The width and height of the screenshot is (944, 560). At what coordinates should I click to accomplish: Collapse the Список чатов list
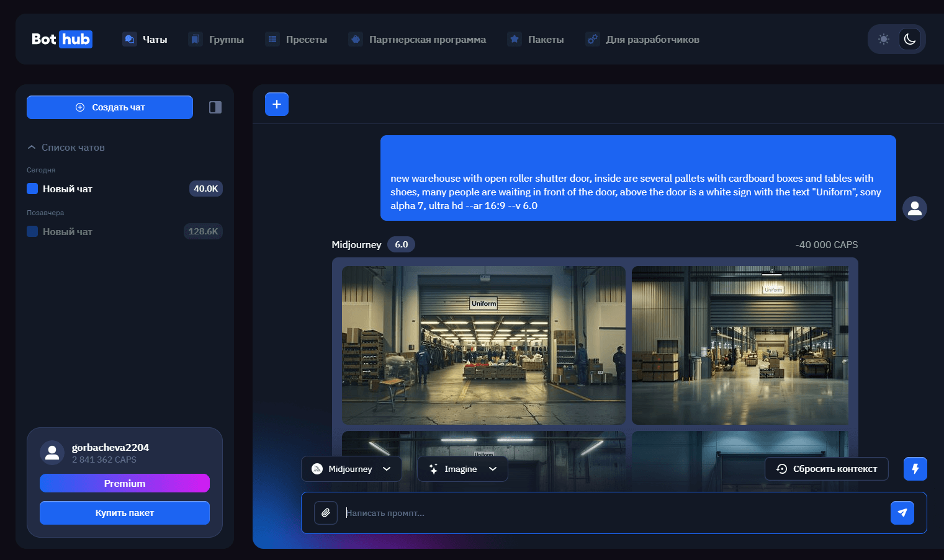click(x=66, y=148)
